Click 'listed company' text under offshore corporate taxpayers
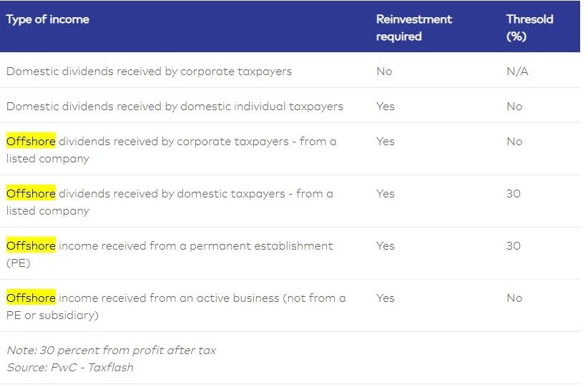The image size is (588, 387). pyautogui.click(x=48, y=159)
